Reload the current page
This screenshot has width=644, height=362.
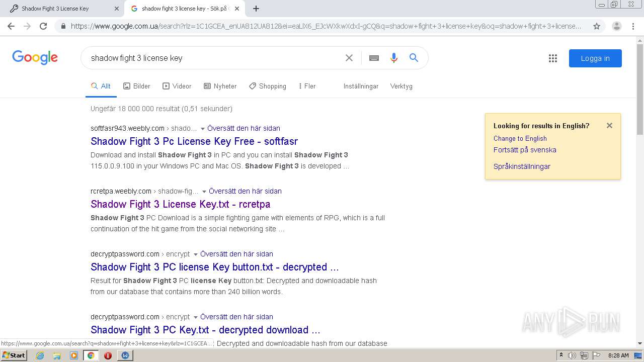click(x=43, y=26)
